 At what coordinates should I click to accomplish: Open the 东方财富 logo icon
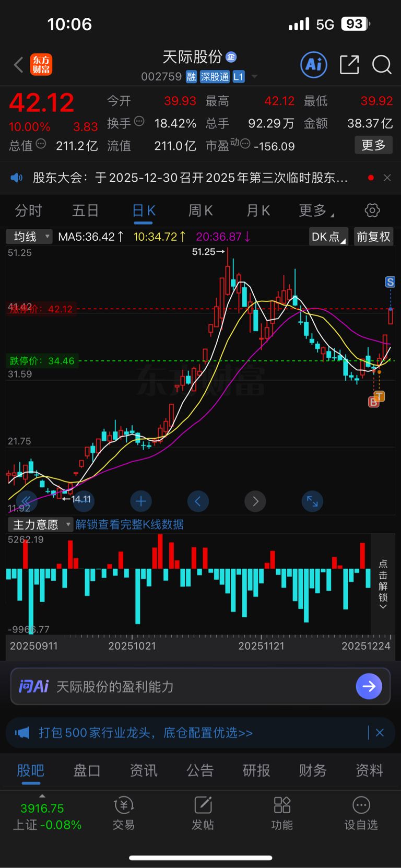[41, 65]
